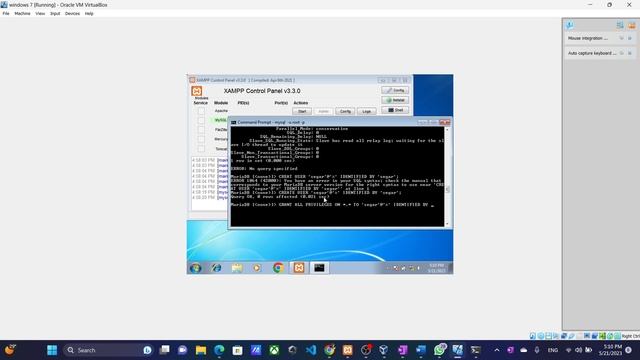The image size is (640, 360).
Task: Click the VirtualBox notification center icon at panel top-left
Action: pyautogui.click(x=570, y=25)
